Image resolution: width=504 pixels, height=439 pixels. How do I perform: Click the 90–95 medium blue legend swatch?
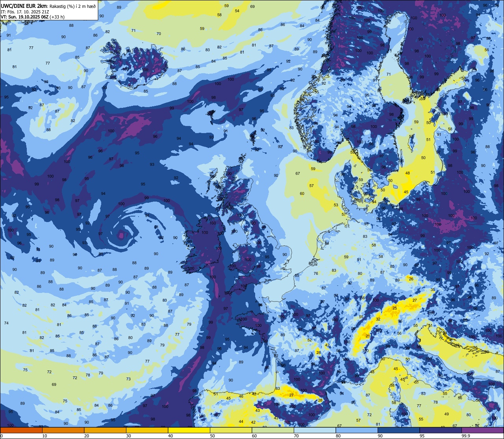click(399, 430)
